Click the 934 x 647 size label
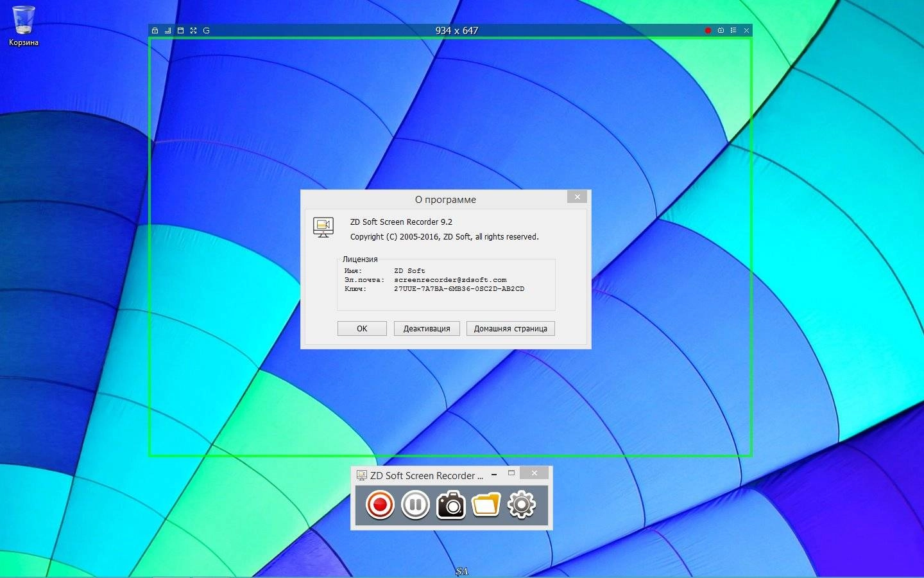Viewport: 924px width, 578px height. [x=457, y=30]
